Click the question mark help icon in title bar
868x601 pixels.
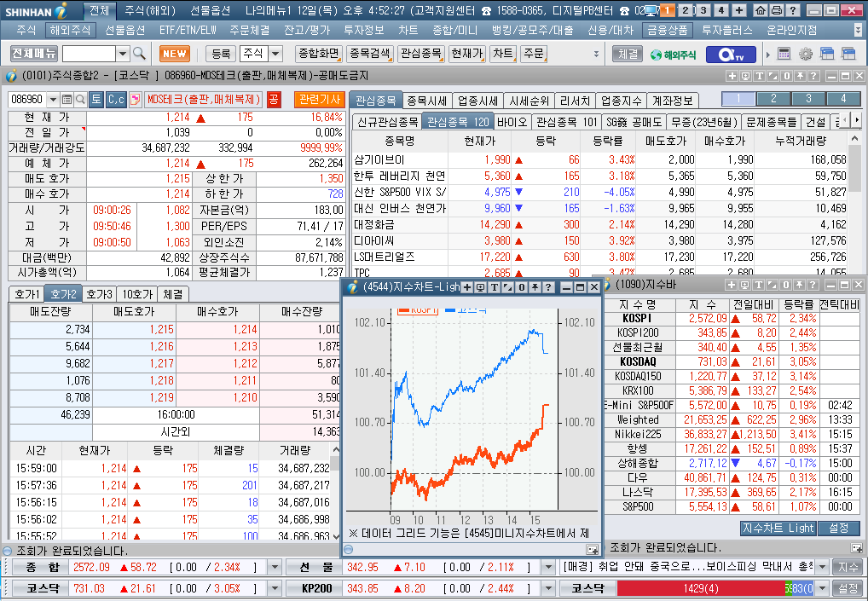[793, 10]
